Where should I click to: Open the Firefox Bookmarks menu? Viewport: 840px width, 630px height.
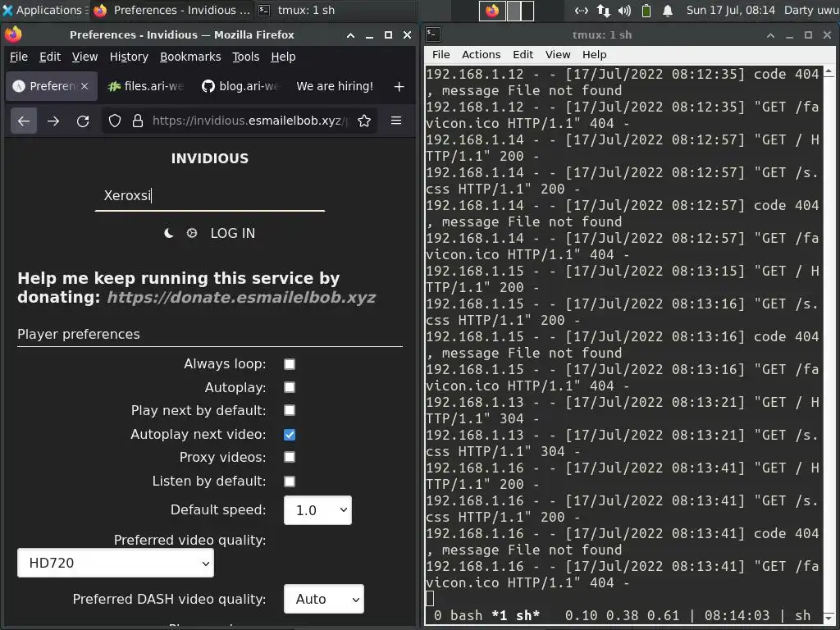point(190,57)
